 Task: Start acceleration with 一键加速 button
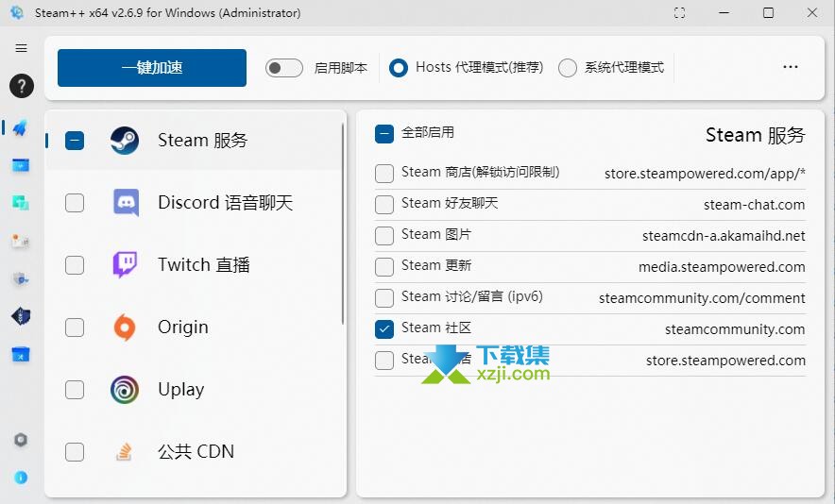[152, 68]
